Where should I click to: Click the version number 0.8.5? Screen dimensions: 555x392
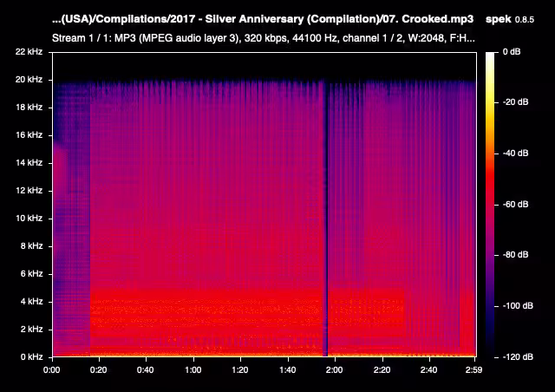[524, 20]
